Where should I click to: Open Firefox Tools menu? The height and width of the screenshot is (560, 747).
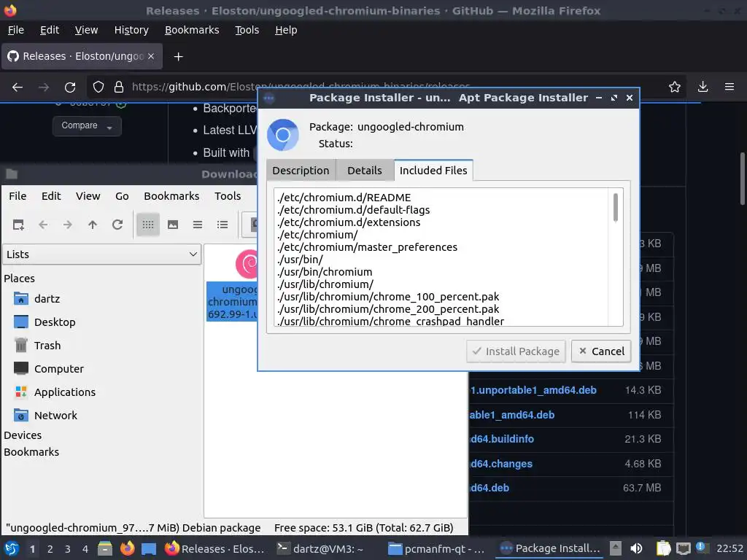click(247, 30)
